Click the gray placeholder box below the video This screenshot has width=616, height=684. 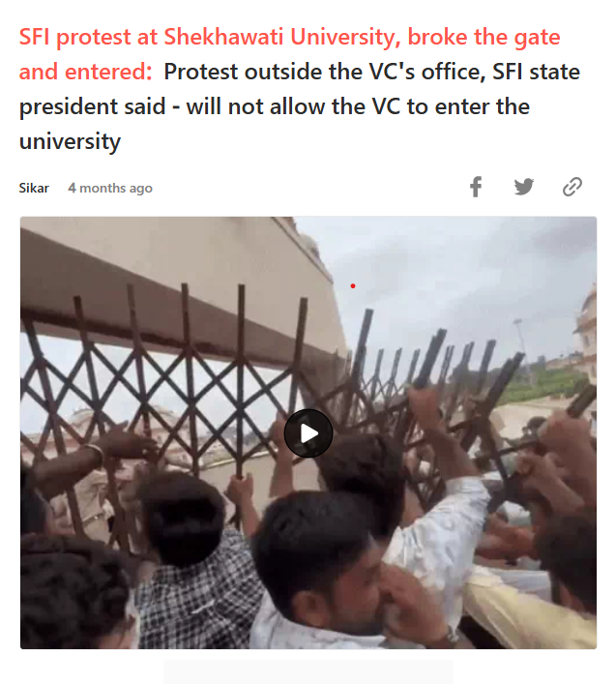(308, 671)
